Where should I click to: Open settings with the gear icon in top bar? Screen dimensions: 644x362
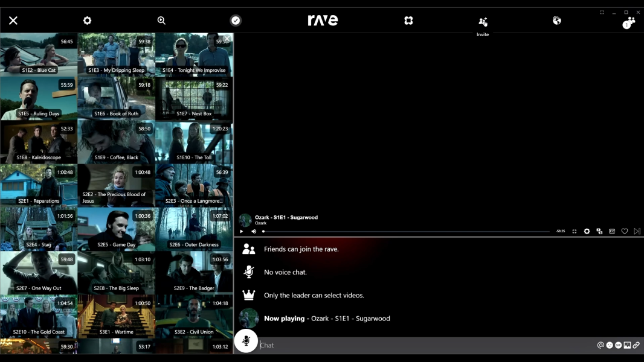[87, 21]
